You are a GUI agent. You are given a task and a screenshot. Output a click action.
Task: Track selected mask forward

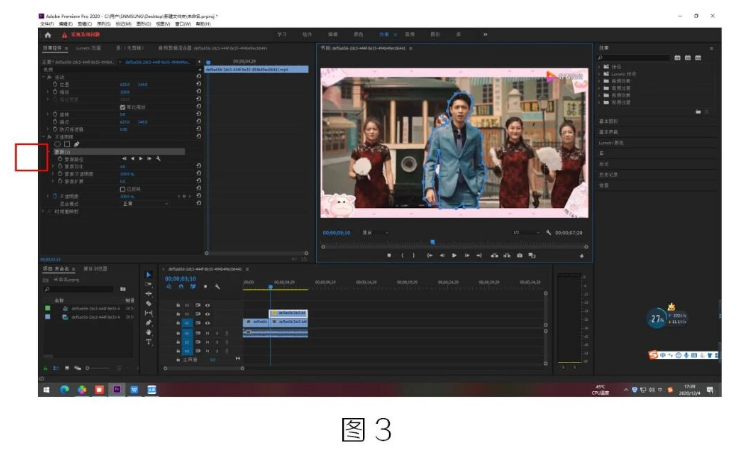tap(148, 158)
